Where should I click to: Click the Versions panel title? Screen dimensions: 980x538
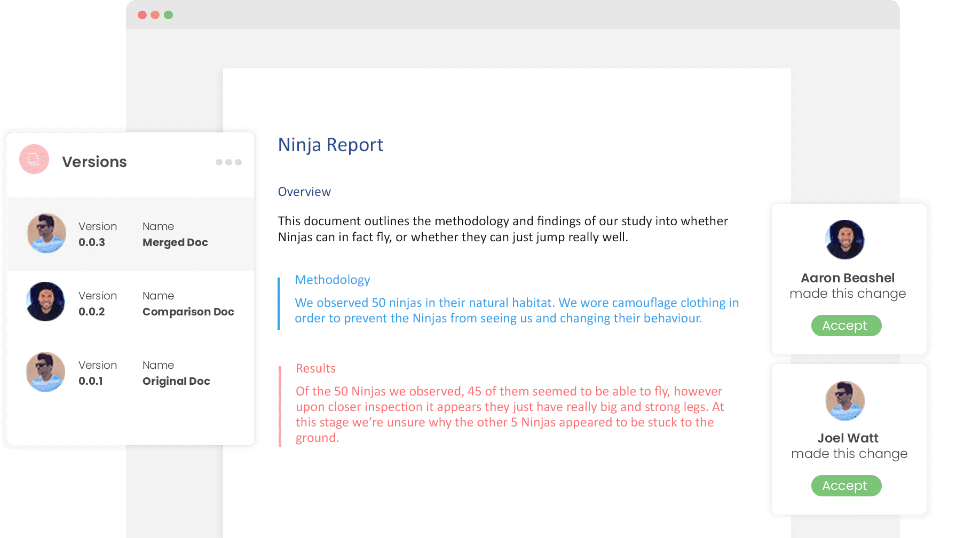(x=94, y=162)
